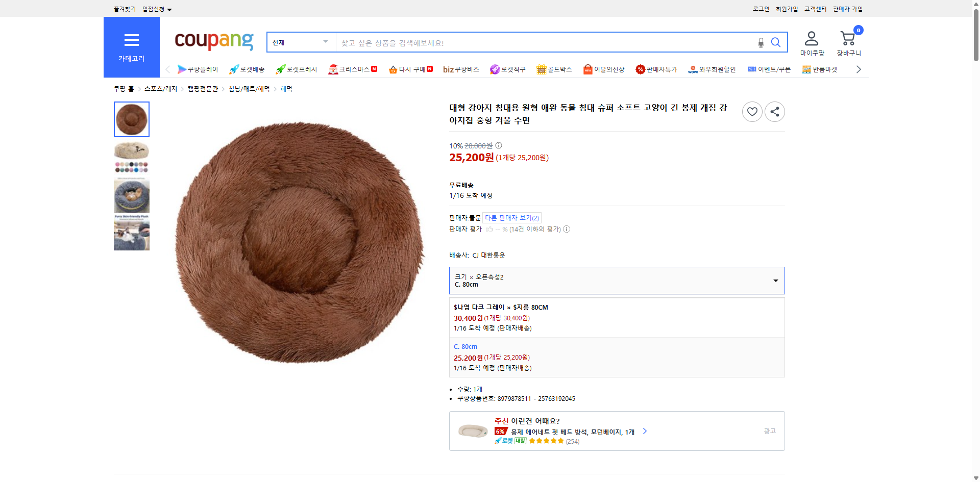Screen dimensions: 980x482
Task: Click the search magnifier icon
Action: coord(776,42)
